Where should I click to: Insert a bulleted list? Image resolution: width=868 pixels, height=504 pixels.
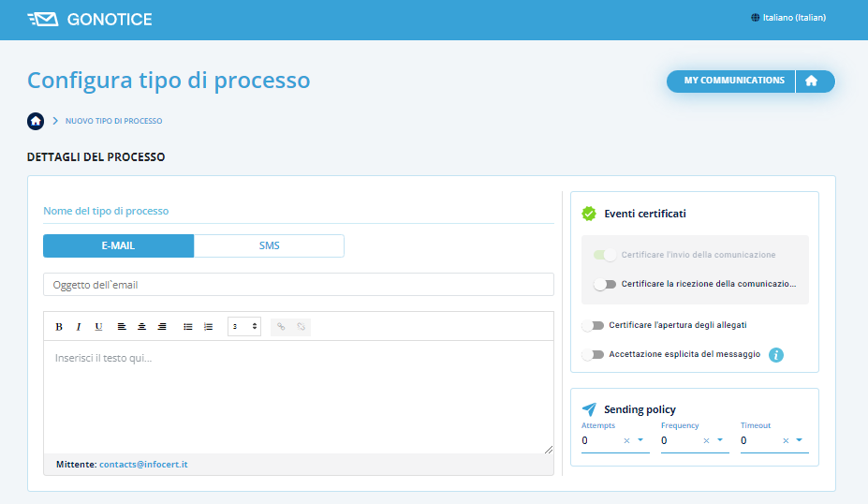[x=188, y=327]
